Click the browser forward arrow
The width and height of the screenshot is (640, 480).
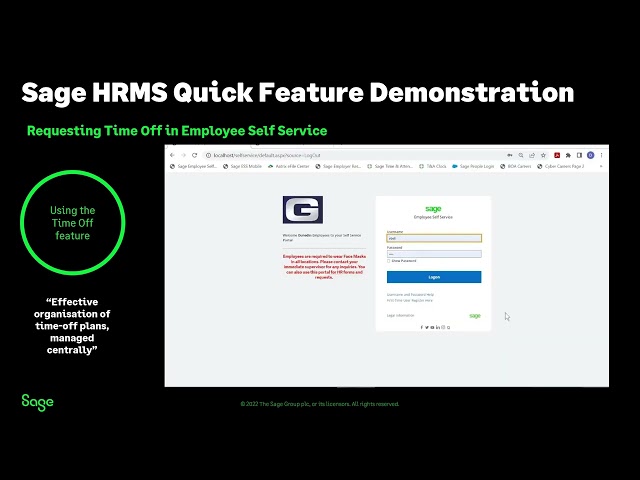[x=183, y=156]
